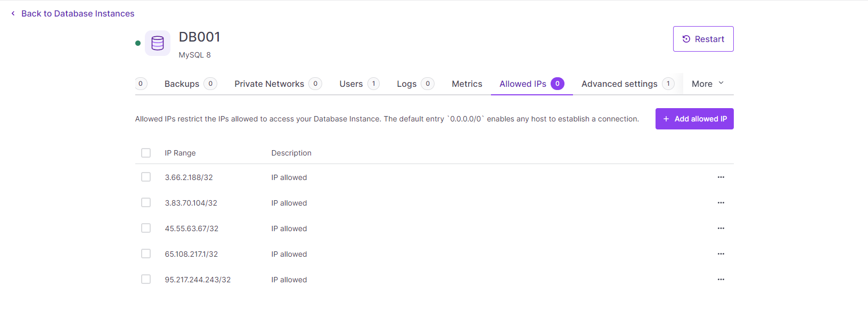Restart the database instance
Image resolution: width=868 pixels, height=310 pixels.
(703, 39)
